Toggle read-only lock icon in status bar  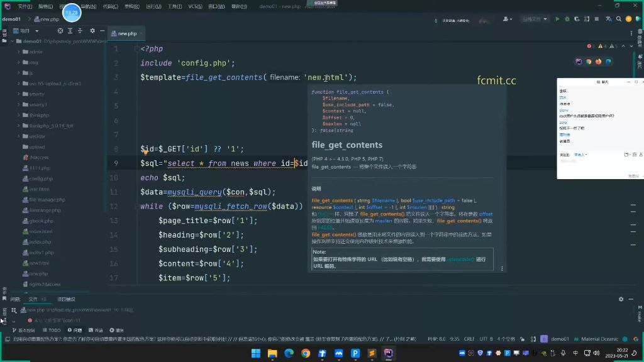(x=522, y=339)
